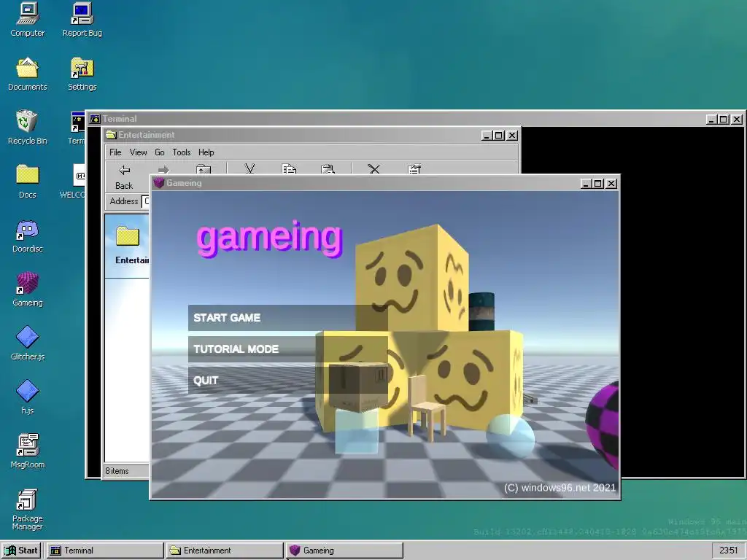Open the Documents folder icon
Image resolution: width=747 pixels, height=560 pixels.
[x=27, y=74]
